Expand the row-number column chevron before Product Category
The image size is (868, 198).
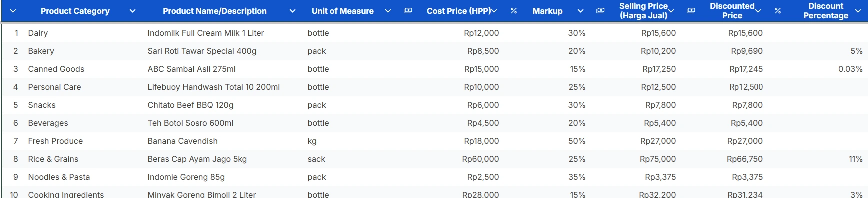click(13, 11)
